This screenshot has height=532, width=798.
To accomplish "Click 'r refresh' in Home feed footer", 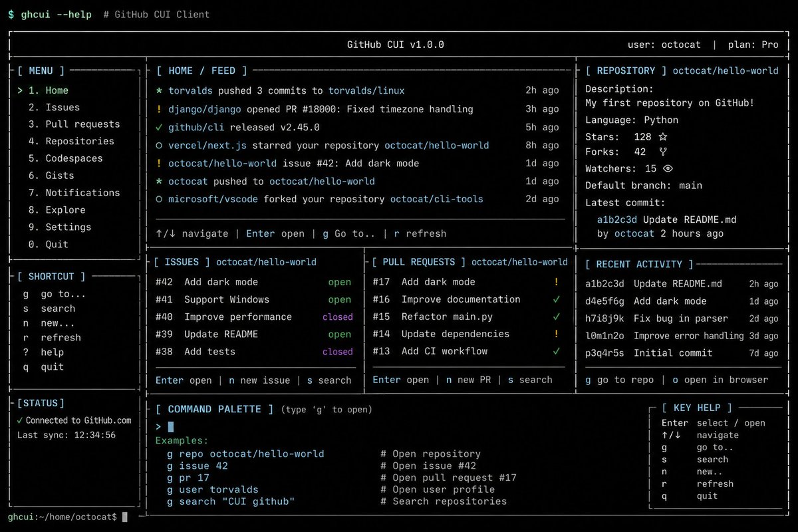I will [420, 233].
